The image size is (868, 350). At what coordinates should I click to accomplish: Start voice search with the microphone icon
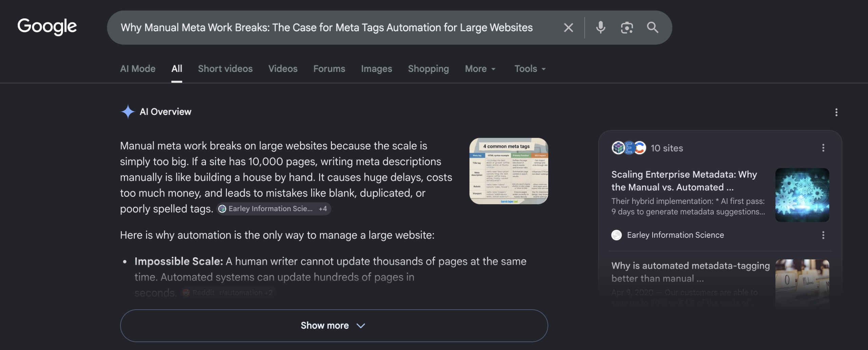pyautogui.click(x=600, y=27)
